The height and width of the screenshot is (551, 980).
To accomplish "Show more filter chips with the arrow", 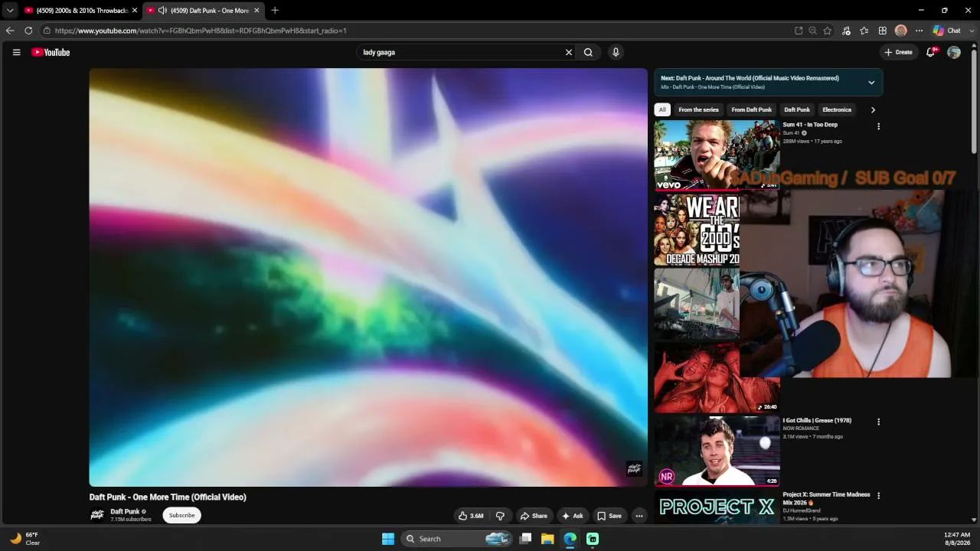I will pos(873,109).
